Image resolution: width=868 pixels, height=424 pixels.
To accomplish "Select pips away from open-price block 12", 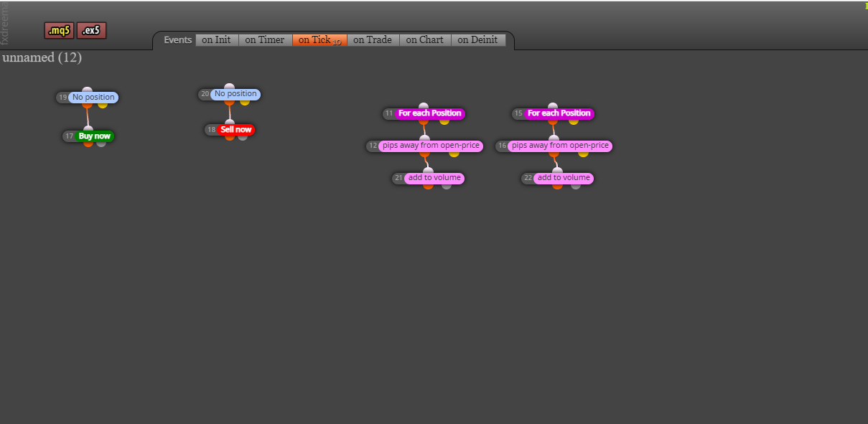I will (431, 146).
